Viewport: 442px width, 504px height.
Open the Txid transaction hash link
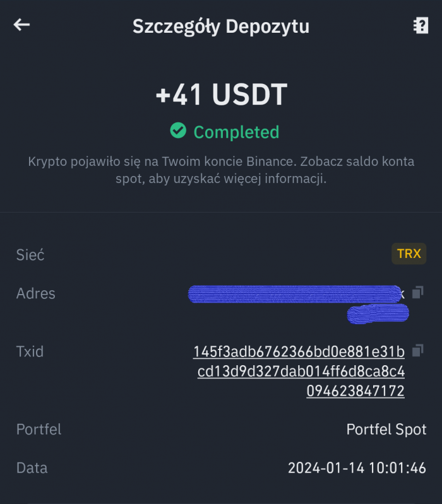[x=299, y=372]
